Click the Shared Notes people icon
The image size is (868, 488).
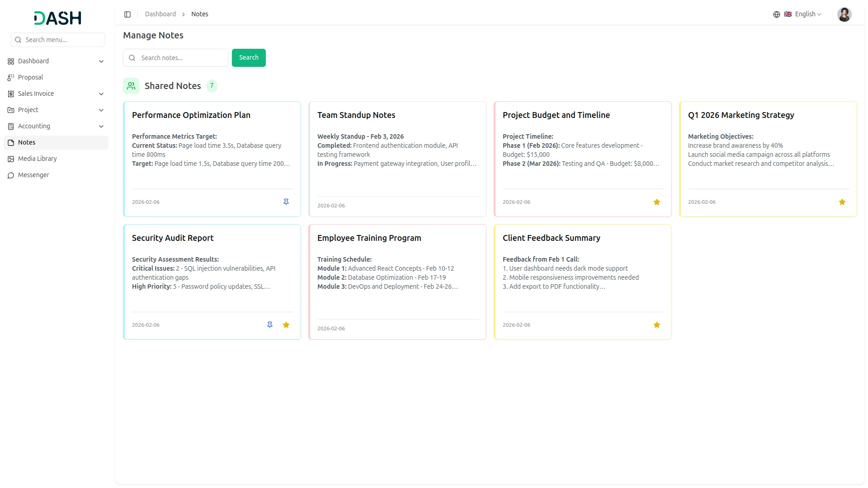131,86
